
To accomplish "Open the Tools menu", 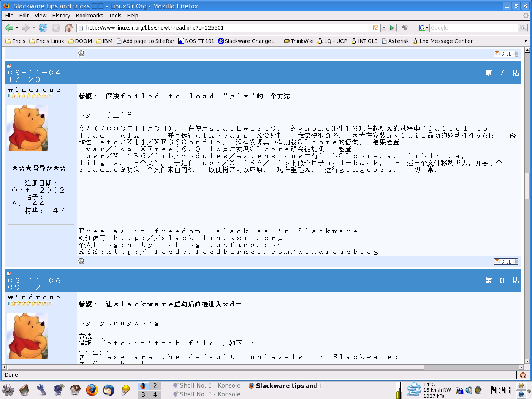I will [115, 16].
